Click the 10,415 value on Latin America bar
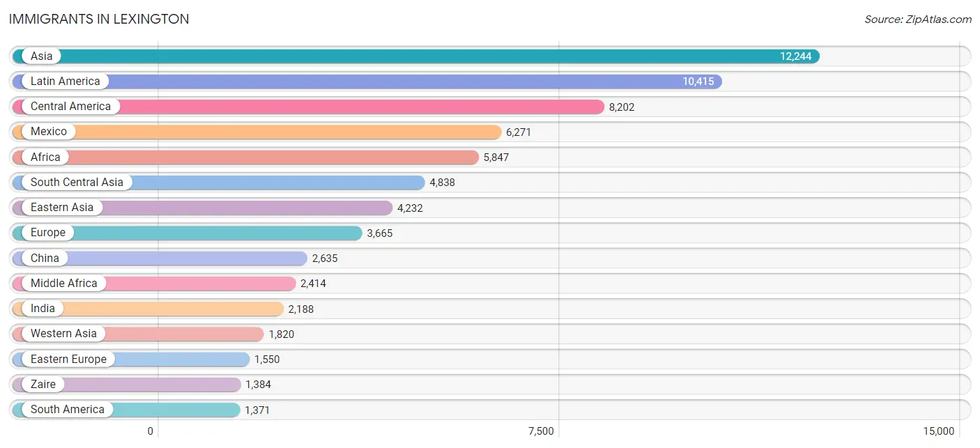The height and width of the screenshot is (448, 980). (x=698, y=82)
